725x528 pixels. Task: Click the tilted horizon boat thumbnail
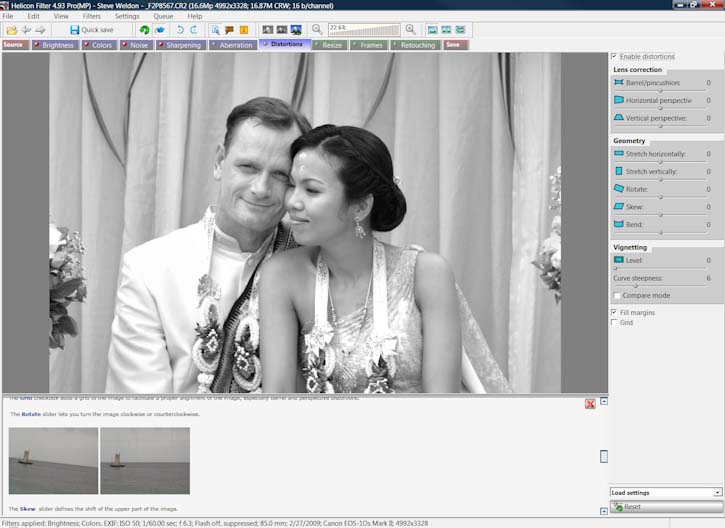point(53,461)
